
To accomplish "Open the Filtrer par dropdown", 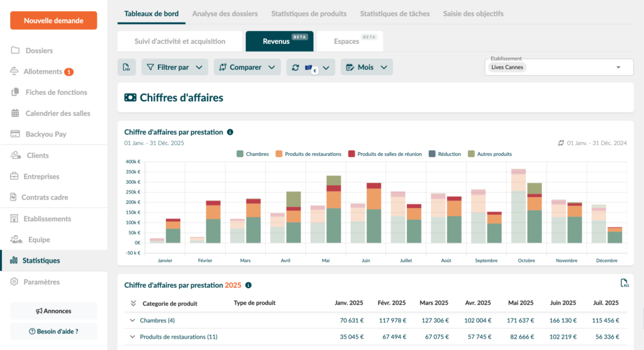I will coord(174,67).
